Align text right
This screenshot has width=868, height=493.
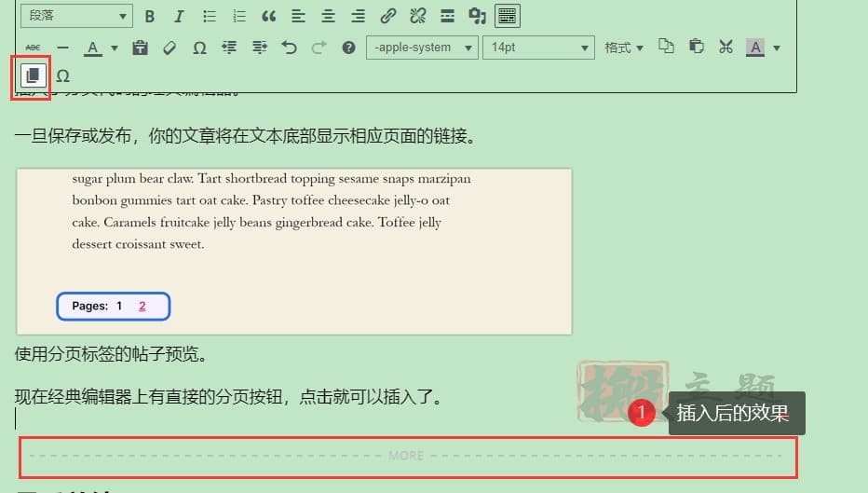tap(359, 16)
